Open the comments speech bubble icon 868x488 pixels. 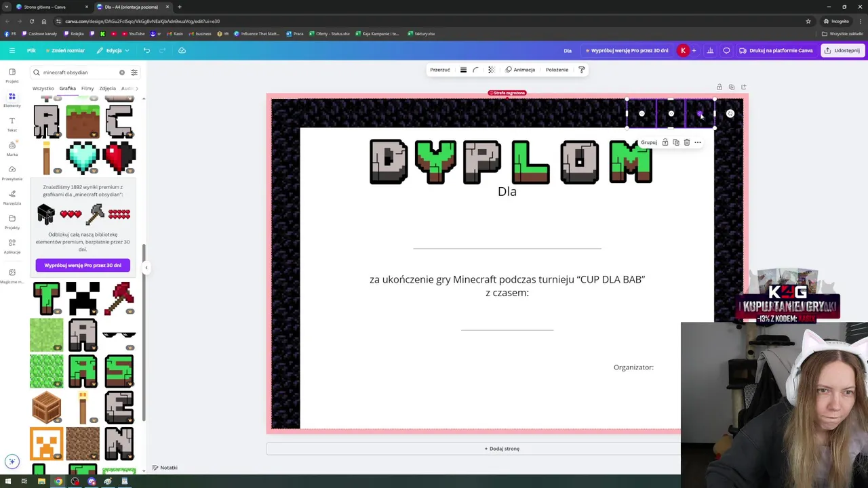click(726, 50)
